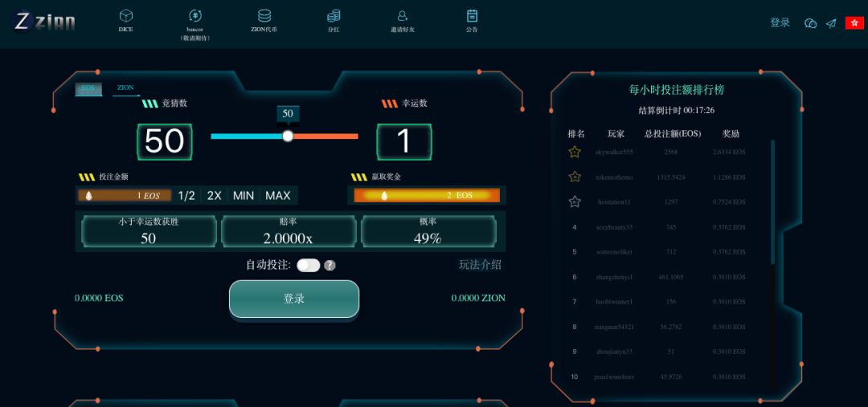Click the guess number slider handle
Viewport: 868px width, 407px height.
pyautogui.click(x=288, y=136)
